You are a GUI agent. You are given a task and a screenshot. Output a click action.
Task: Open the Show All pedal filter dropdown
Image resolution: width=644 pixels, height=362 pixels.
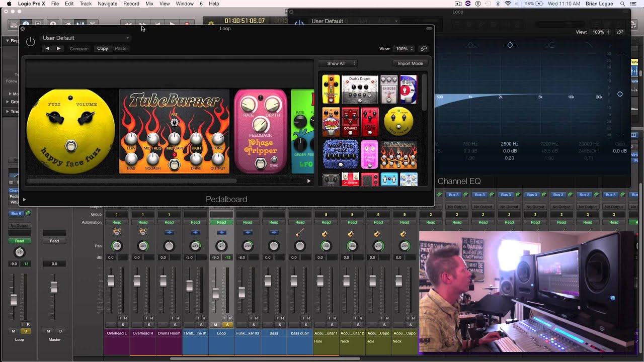point(338,63)
